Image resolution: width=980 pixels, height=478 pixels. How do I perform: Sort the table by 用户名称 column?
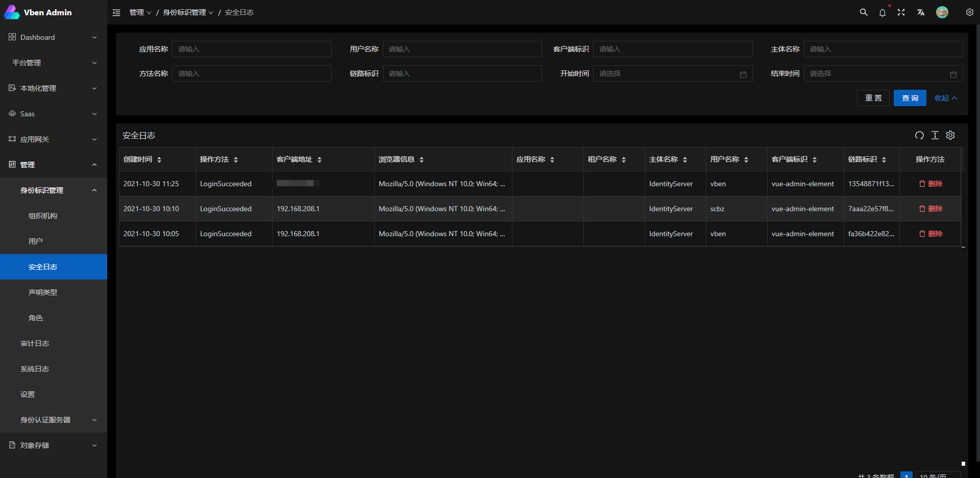pyautogui.click(x=747, y=159)
